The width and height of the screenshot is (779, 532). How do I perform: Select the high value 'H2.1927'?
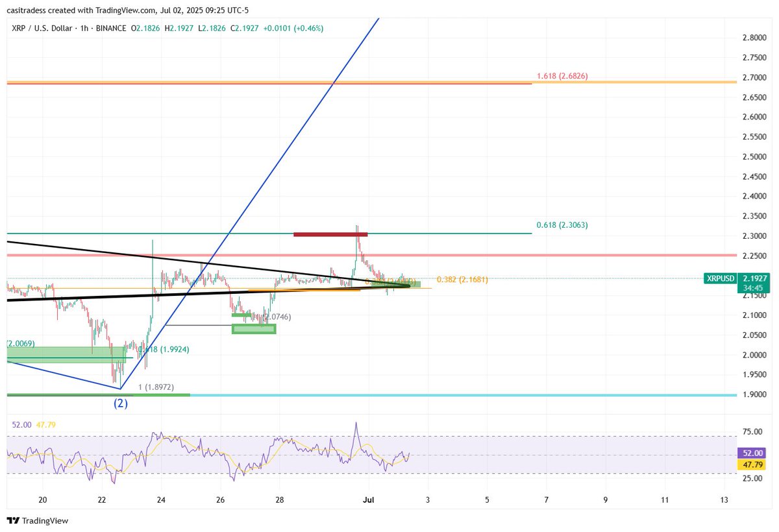coord(180,29)
